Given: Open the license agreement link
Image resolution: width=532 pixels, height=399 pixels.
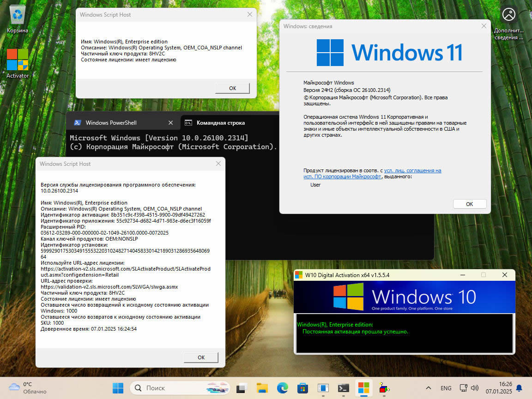Looking at the screenshot, I should coord(373,173).
